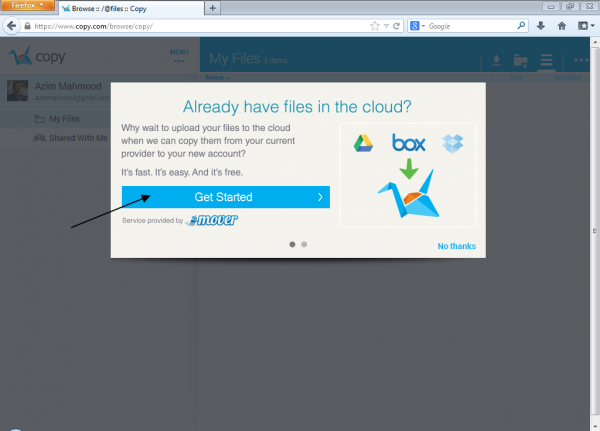Go back to the previous page
600x431 pixels.
11,26
